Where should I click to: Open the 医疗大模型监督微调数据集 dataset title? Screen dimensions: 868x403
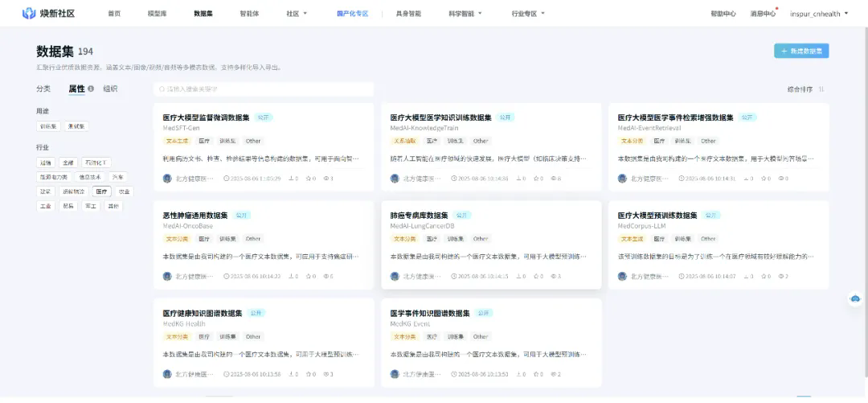click(x=206, y=117)
